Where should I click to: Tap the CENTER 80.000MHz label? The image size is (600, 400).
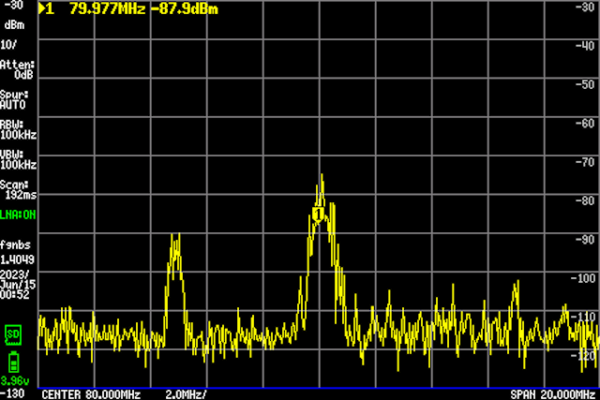pos(90,394)
